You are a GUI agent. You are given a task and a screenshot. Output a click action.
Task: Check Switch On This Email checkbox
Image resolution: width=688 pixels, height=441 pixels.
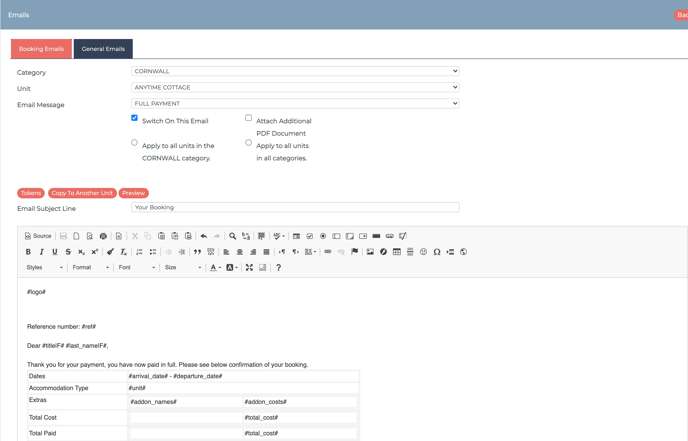point(134,118)
